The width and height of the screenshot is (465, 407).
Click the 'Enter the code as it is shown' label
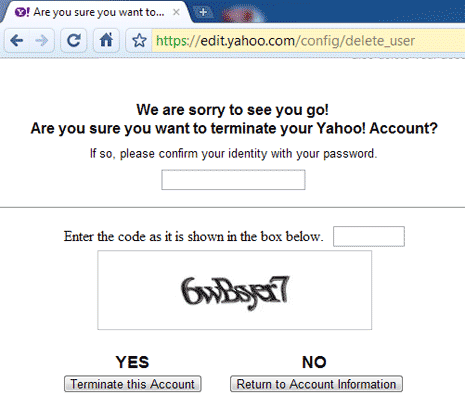(x=194, y=236)
